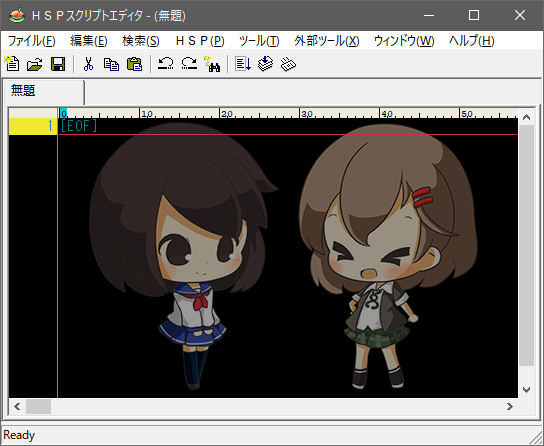The image size is (544, 446).
Task: Cut selection with the scissors icon
Action: (88, 64)
